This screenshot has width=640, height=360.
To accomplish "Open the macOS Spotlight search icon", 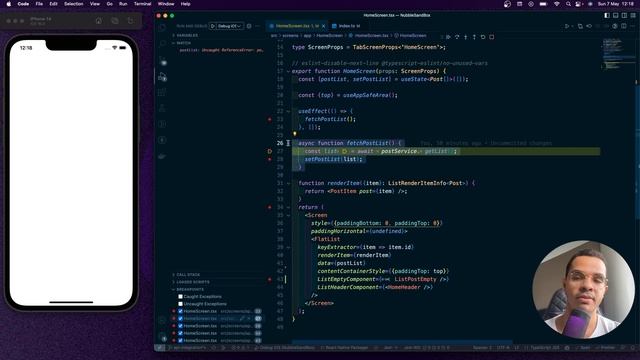I will click(x=568, y=4).
